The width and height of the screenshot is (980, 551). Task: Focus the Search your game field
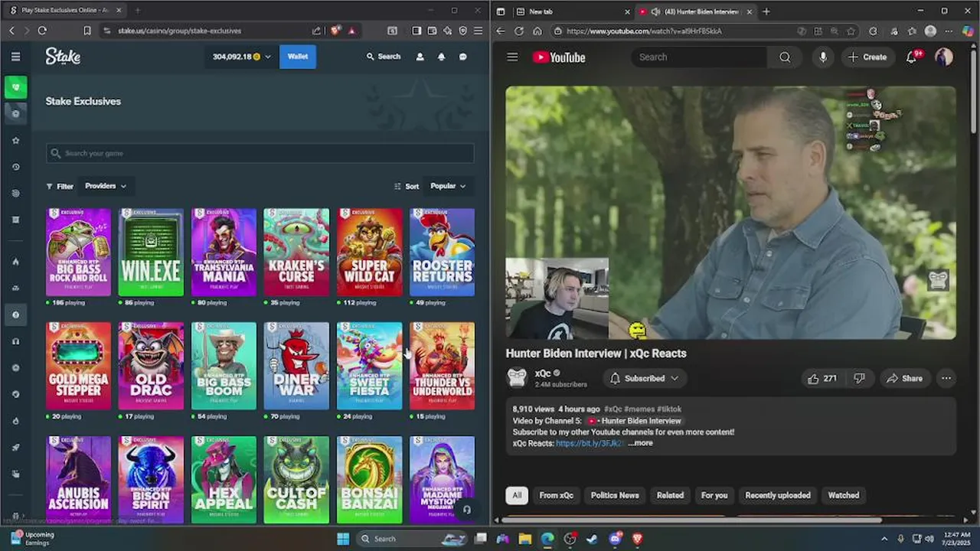click(x=260, y=153)
